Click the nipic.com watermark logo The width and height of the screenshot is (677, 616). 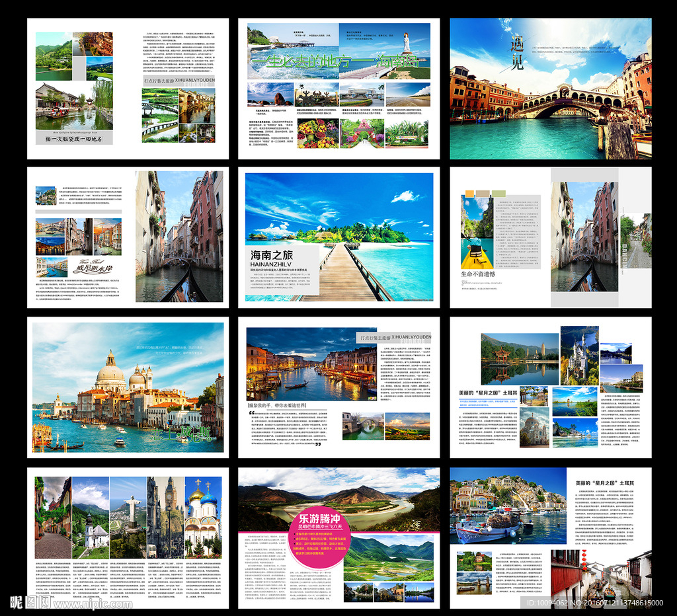pos(71,602)
